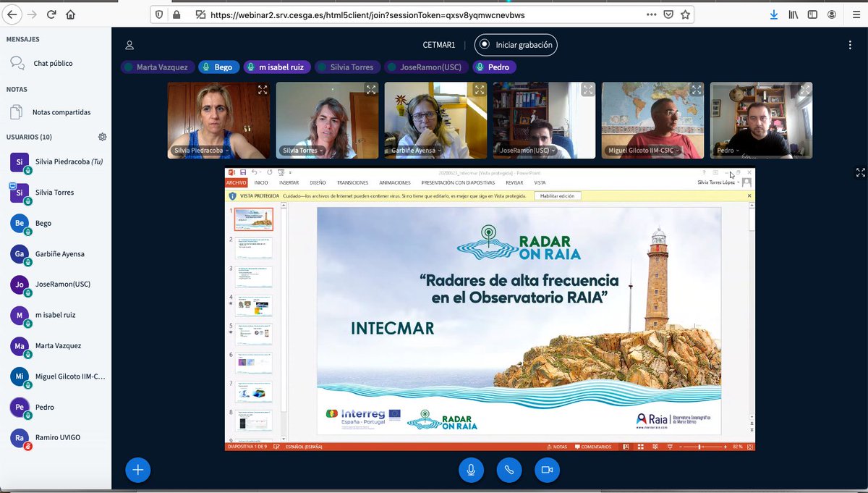
Task: Toggle Firefox sidebar
Action: click(x=813, y=14)
